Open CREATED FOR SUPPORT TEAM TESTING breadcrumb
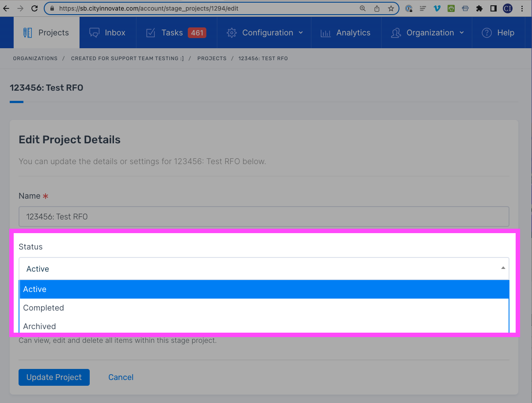This screenshot has height=403, width=532. point(127,58)
